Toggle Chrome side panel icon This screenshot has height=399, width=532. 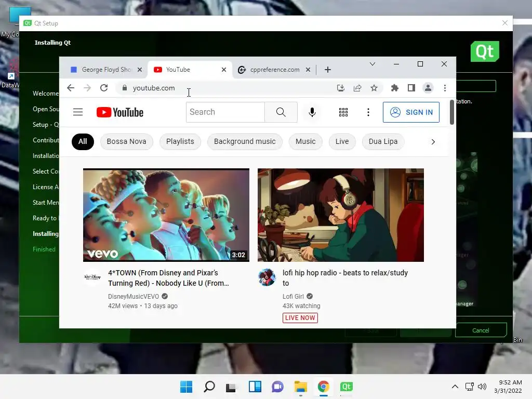tap(411, 88)
